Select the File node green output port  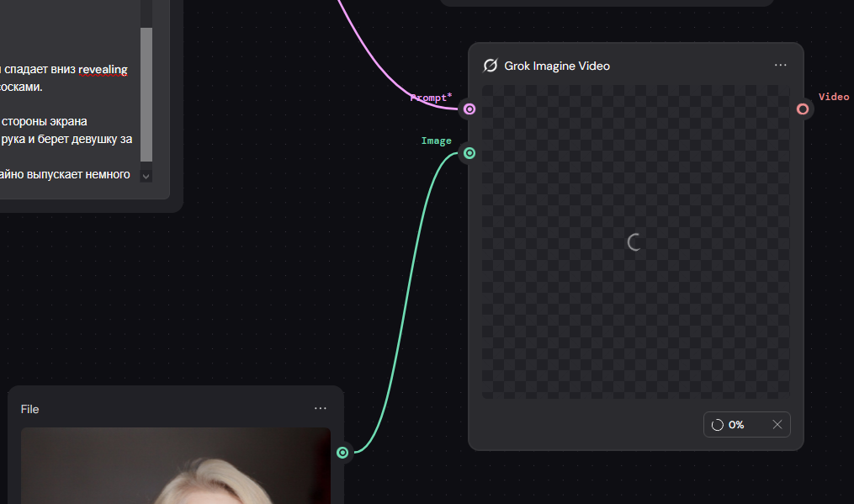(342, 452)
